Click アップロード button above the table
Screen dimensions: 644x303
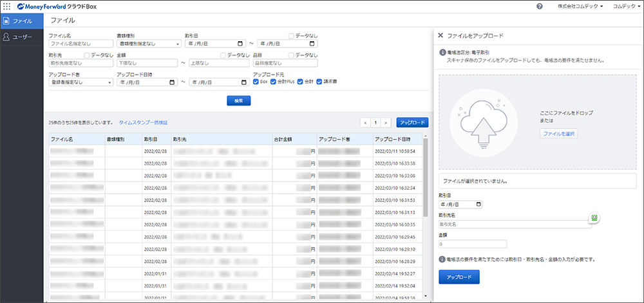pyautogui.click(x=412, y=123)
